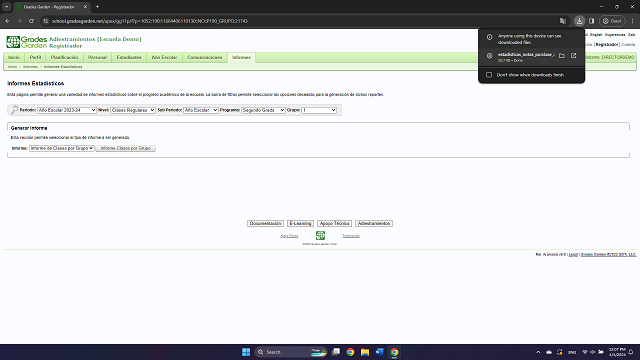640x360 pixels.
Task: Click the browser address bar URL
Action: pos(150,21)
